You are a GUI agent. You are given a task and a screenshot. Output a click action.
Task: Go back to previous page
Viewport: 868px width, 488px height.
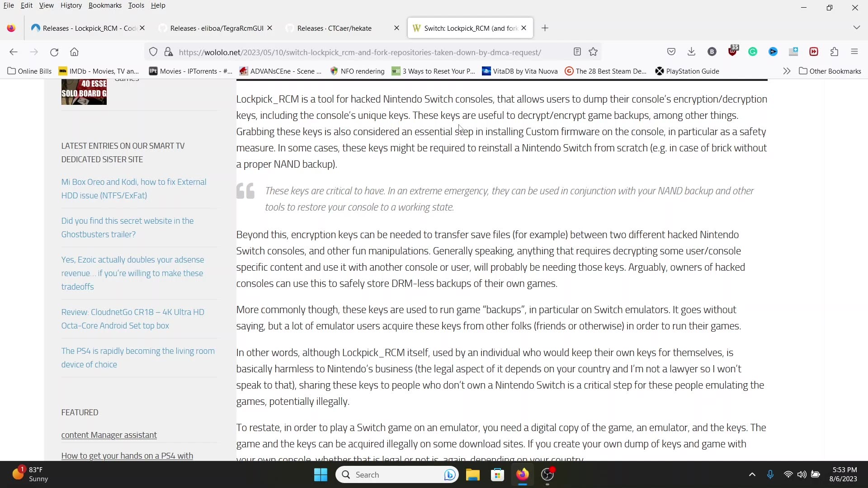pyautogui.click(x=14, y=52)
